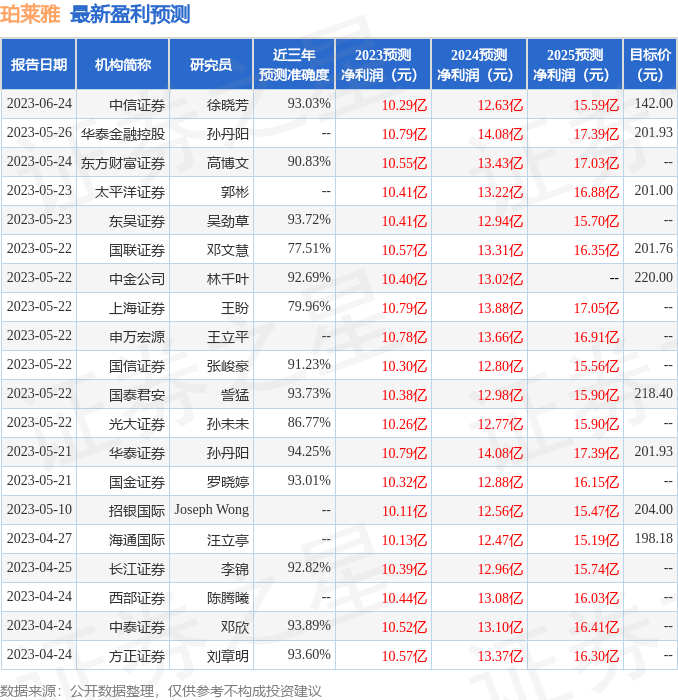Select the 东方财富证券 institution cell

pos(123,163)
